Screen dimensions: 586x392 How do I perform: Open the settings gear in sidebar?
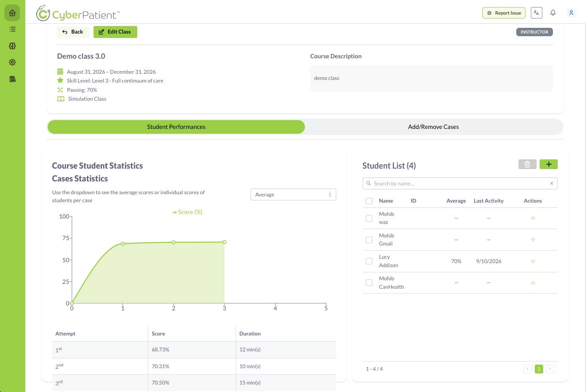12,62
